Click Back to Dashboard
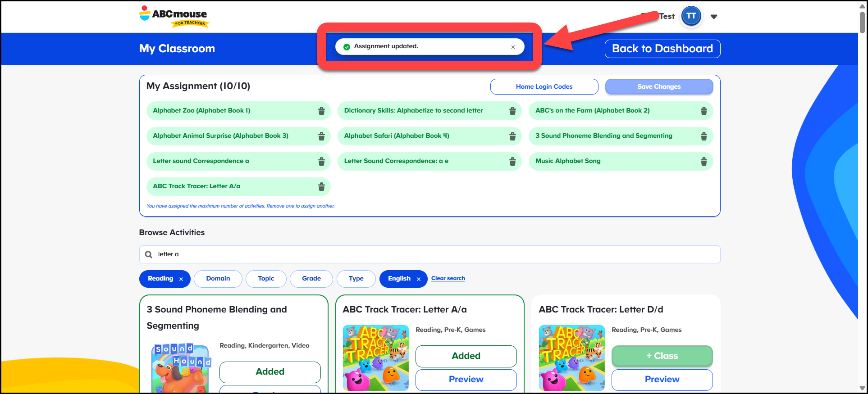The image size is (868, 394). click(662, 49)
